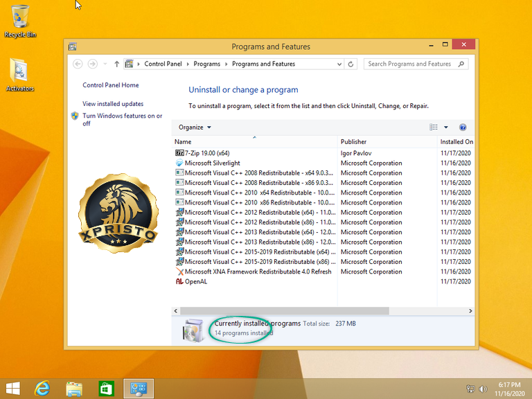This screenshot has height=399, width=532.
Task: Refresh the Programs and Features list
Action: tap(351, 64)
